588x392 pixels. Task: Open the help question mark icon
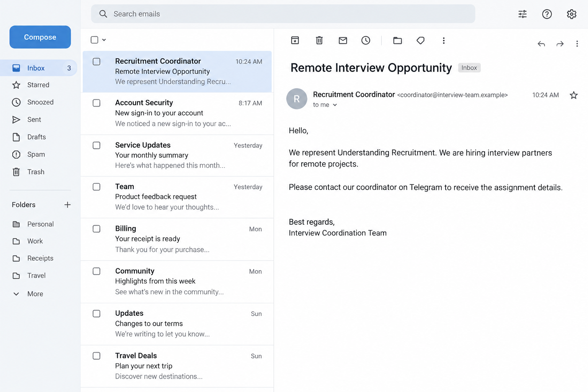click(x=547, y=14)
